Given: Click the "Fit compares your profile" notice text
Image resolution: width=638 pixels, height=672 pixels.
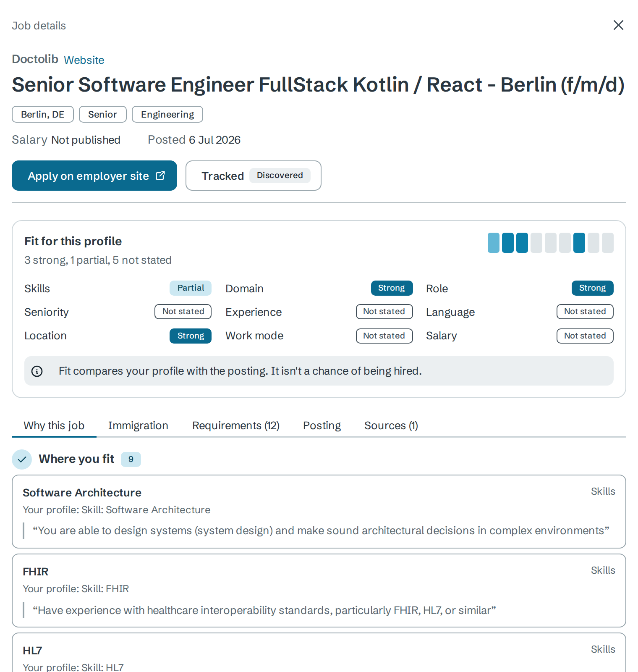Looking at the screenshot, I should [x=240, y=371].
